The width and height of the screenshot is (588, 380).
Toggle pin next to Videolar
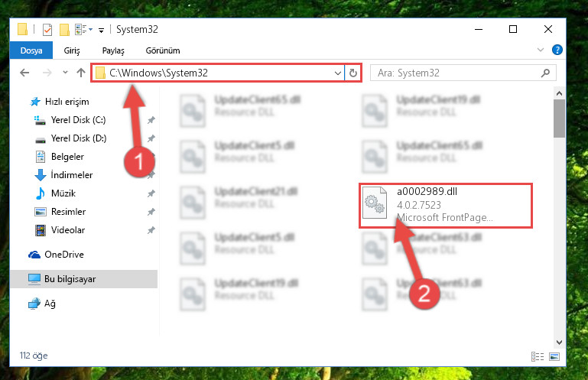point(151,230)
